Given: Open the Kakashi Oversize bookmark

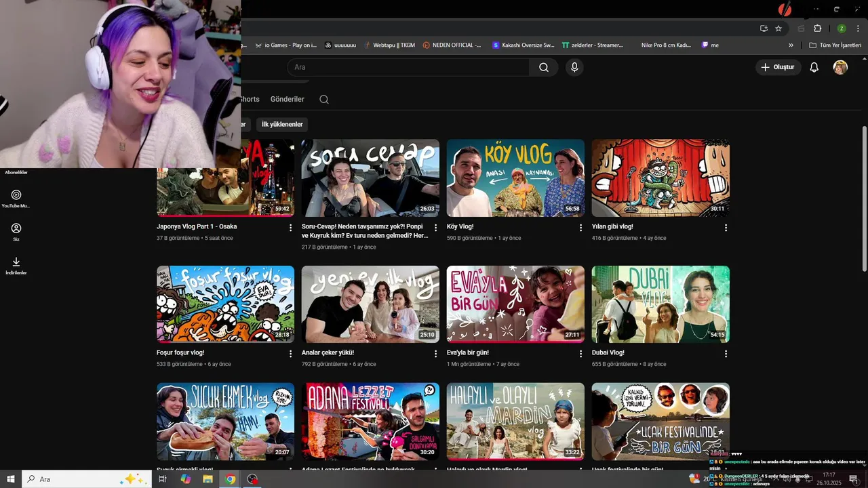Looking at the screenshot, I should [x=524, y=45].
